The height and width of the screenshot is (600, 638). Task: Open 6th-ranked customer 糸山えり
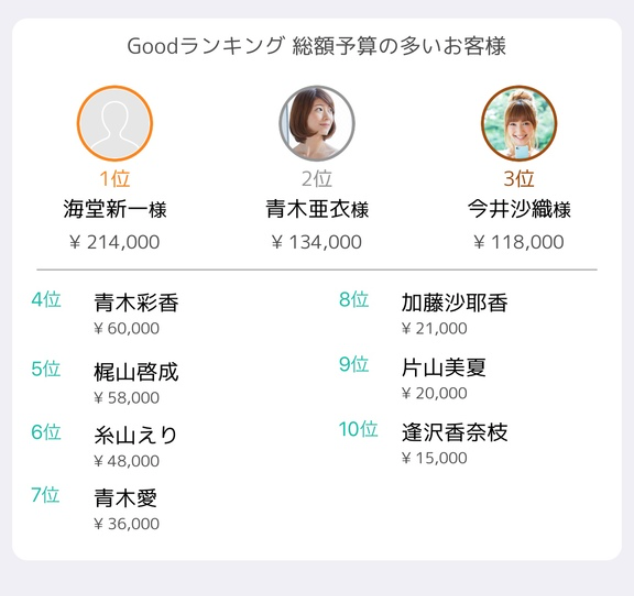pos(136,435)
